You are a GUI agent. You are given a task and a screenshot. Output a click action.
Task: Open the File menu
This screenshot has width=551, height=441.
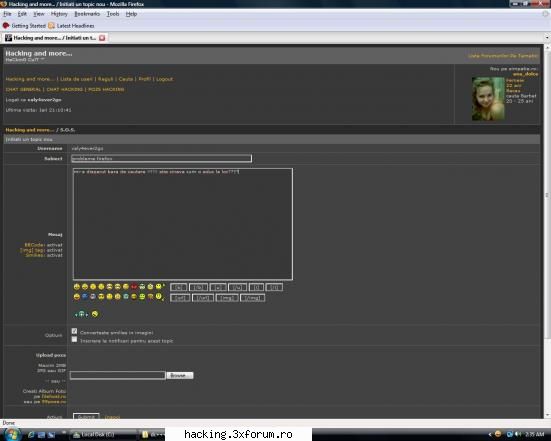(x=7, y=14)
